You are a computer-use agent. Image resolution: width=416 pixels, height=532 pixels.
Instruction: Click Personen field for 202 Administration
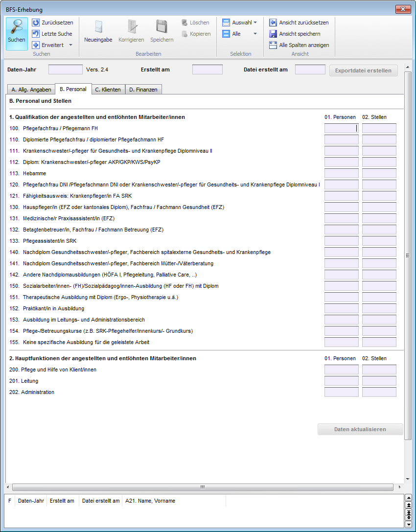[341, 392]
